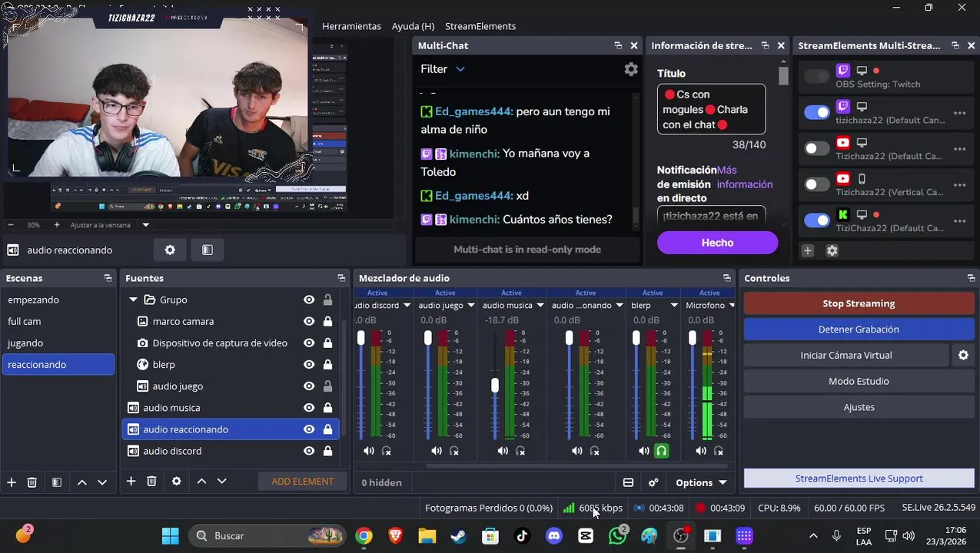Hide the marco camara source

click(x=309, y=321)
